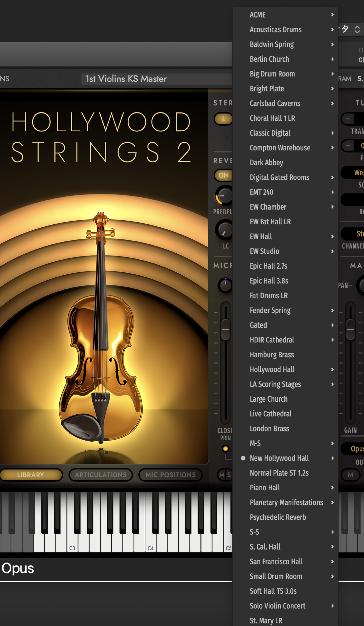Toggle the stereo L button

[223, 119]
